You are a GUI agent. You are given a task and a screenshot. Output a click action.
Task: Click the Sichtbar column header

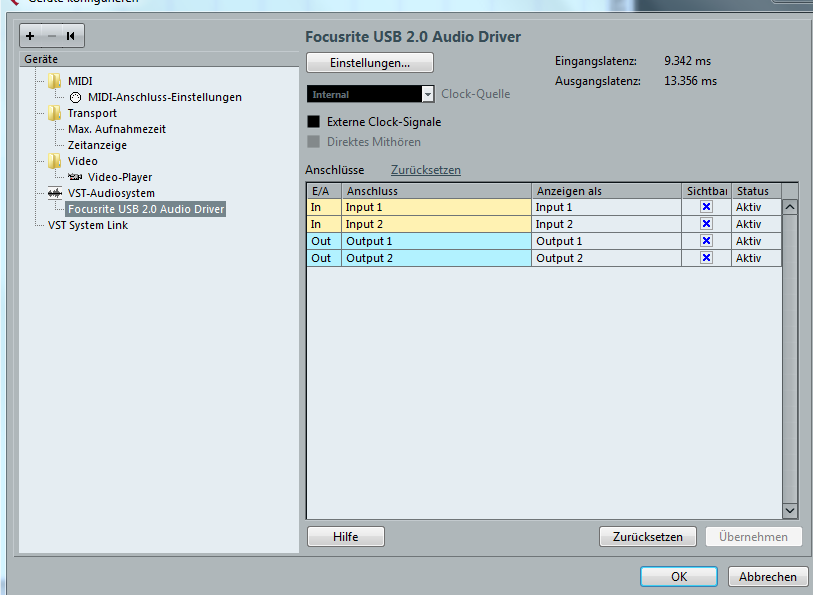coord(706,191)
